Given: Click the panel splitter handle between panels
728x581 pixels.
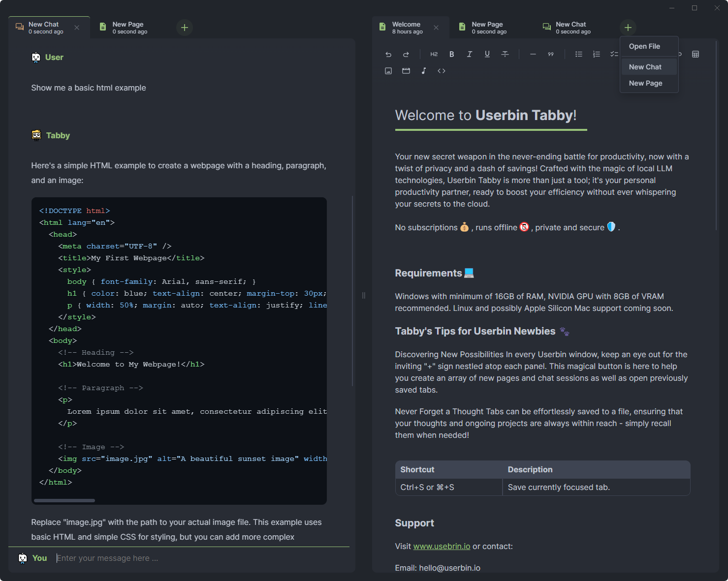Looking at the screenshot, I should (x=364, y=295).
